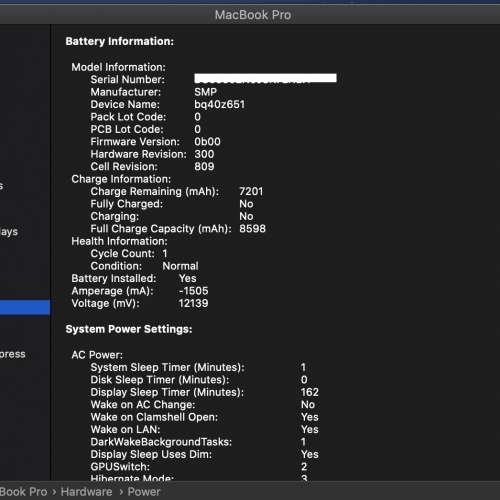
Task: Click the GPUSwitch row
Action: point(199,467)
